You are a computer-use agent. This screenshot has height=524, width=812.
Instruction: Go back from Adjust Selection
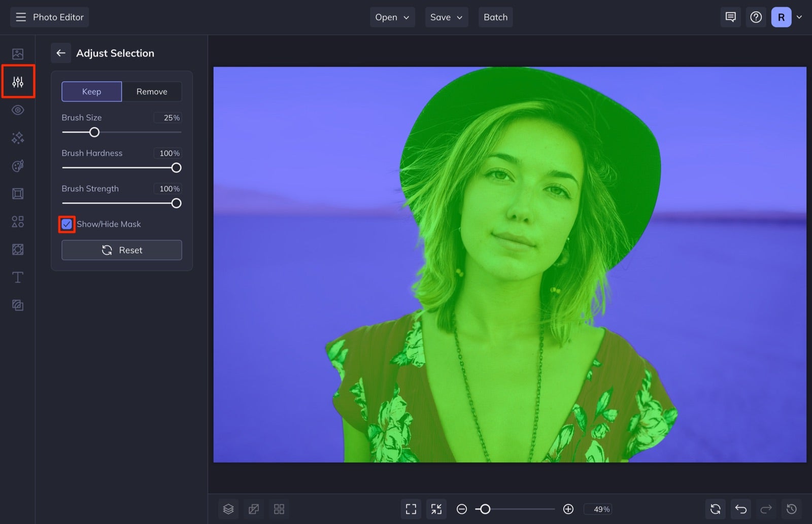(60, 53)
